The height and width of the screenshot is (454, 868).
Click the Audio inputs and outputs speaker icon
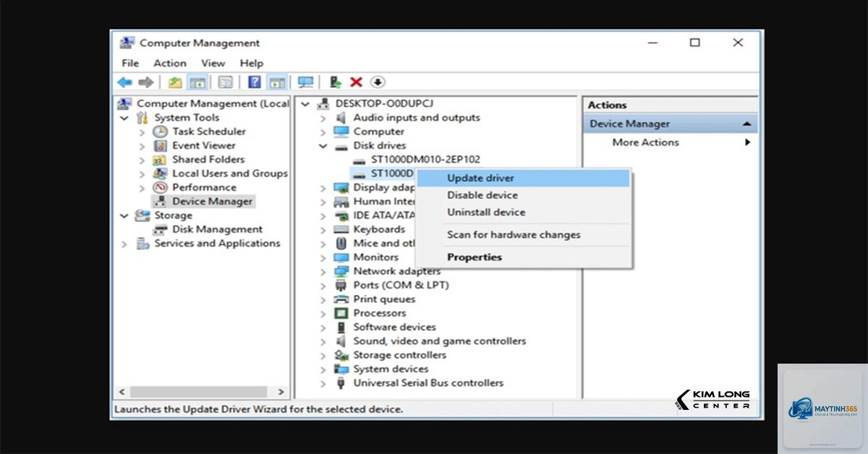[341, 118]
